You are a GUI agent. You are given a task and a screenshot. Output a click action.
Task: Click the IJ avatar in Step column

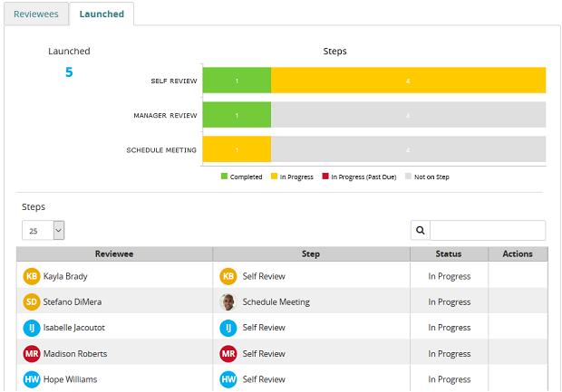point(228,328)
